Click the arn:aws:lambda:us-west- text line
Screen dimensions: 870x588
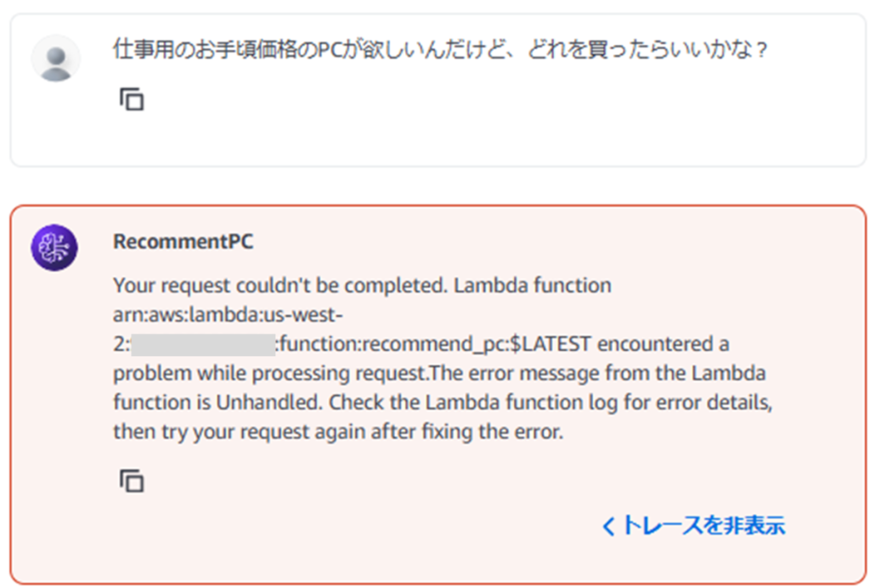[228, 315]
